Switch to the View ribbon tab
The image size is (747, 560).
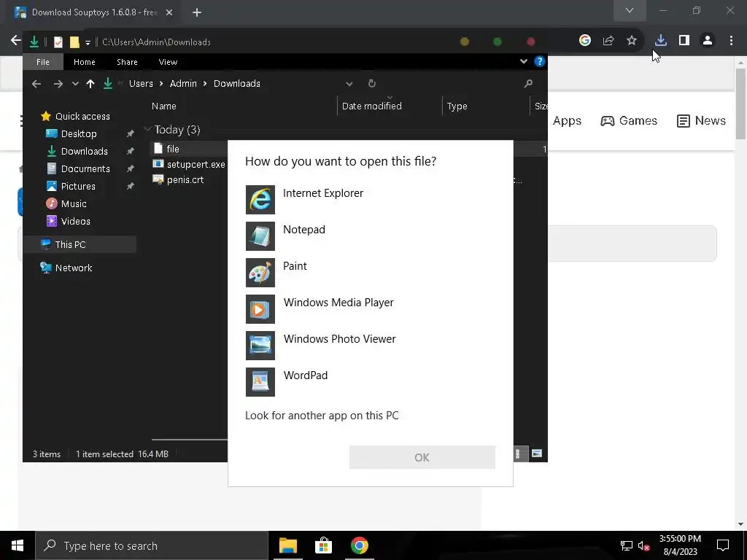pos(168,62)
